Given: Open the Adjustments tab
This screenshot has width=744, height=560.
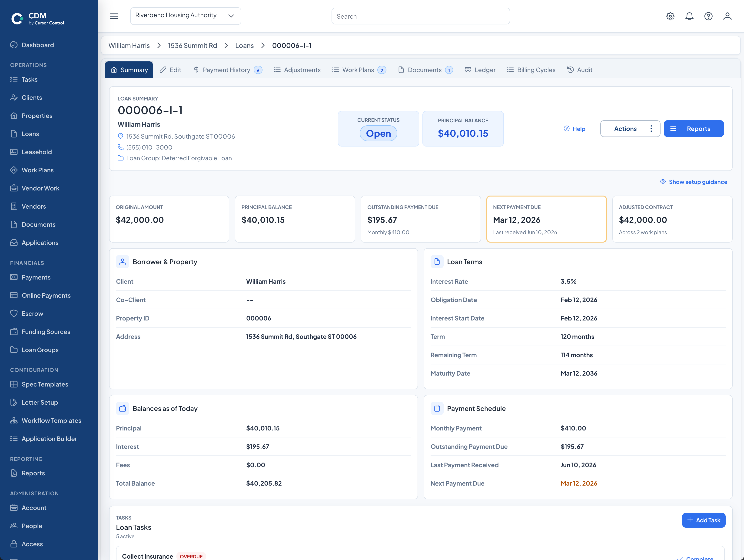Looking at the screenshot, I should click(297, 70).
